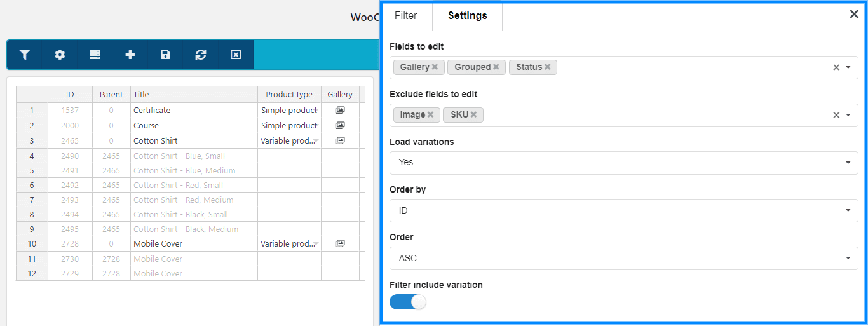Open the Order by ID dropdown
868x326 pixels.
(x=624, y=210)
